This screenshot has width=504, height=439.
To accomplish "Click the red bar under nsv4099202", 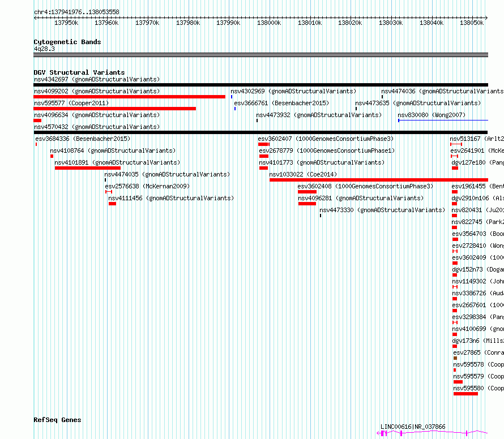I will [129, 97].
